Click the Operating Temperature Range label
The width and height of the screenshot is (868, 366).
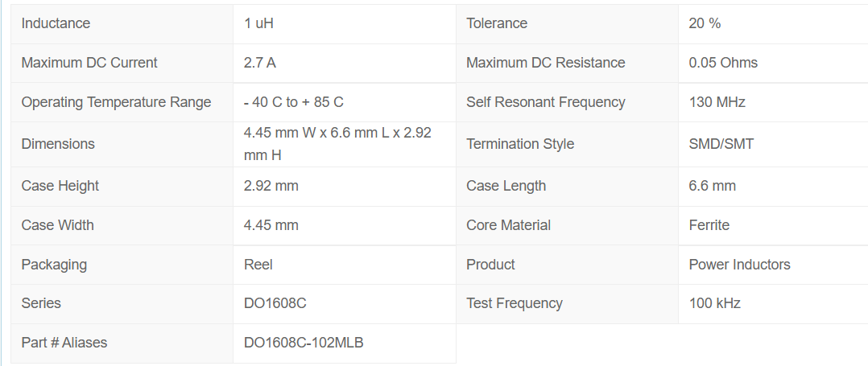tap(116, 102)
